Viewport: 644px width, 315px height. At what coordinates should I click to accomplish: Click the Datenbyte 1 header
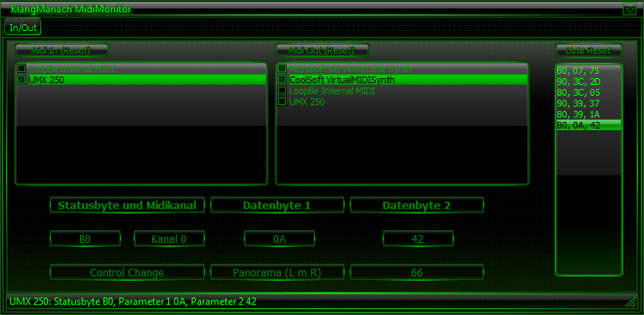point(277,205)
